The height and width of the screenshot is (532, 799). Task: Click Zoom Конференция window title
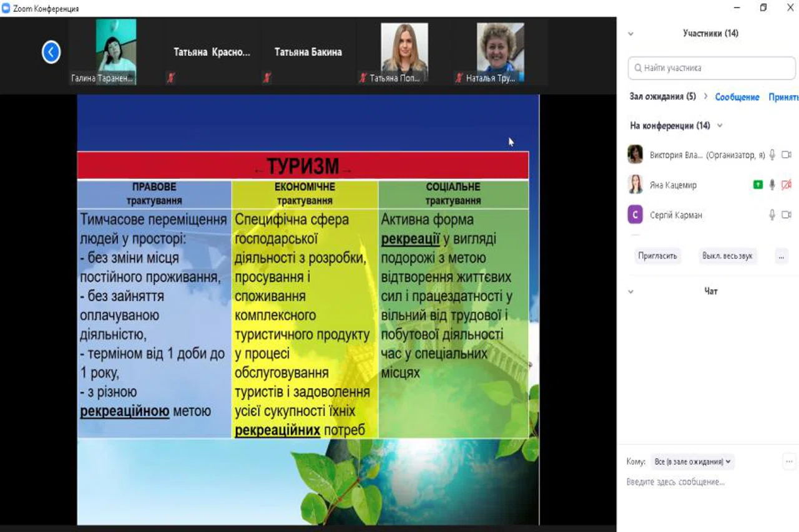pos(46,9)
